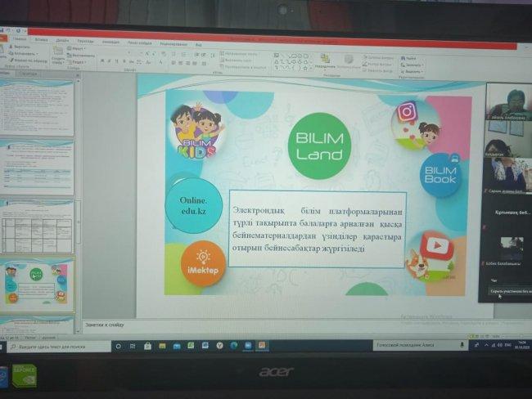Open File Explorer from the taskbar
The width and height of the screenshot is (532, 399).
coord(162,346)
